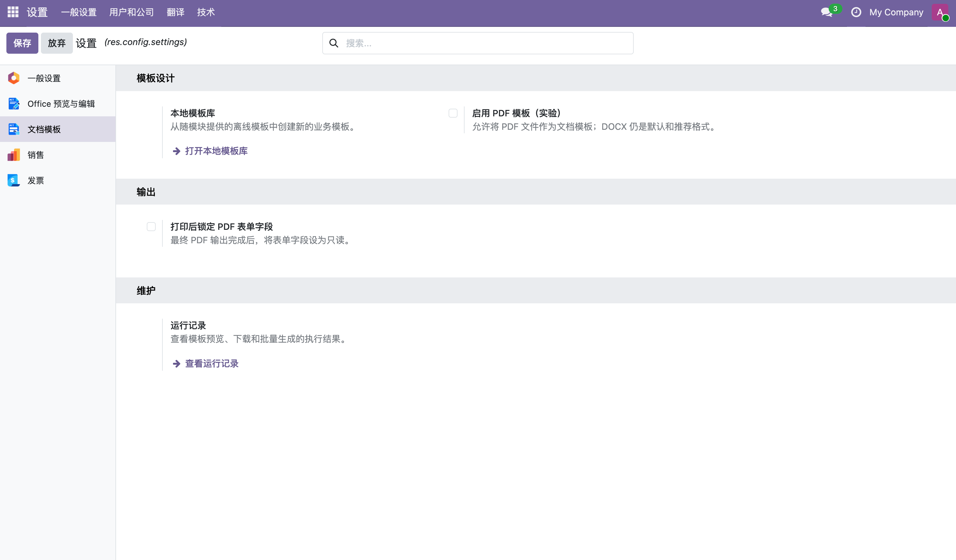Click the 发票 sidebar icon
The height and width of the screenshot is (560, 956).
pyautogui.click(x=14, y=181)
